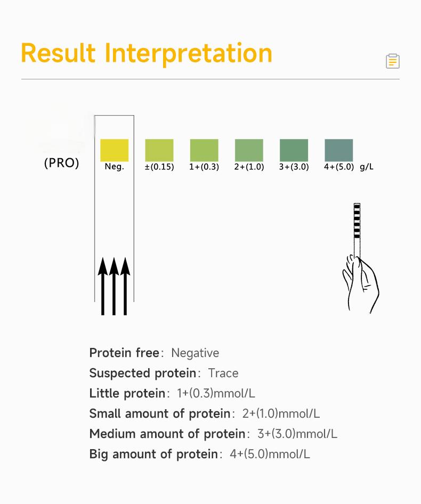Click the Big amount of protein line
This screenshot has width=421, height=504.
pyautogui.click(x=200, y=454)
